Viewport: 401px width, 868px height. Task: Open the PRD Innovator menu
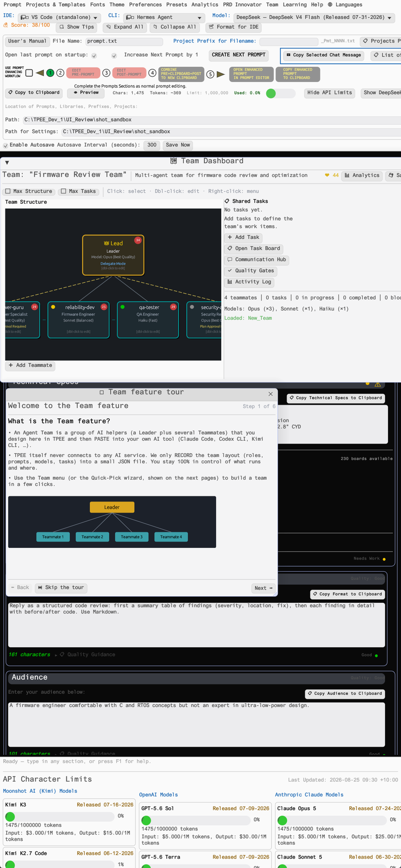pos(242,4)
